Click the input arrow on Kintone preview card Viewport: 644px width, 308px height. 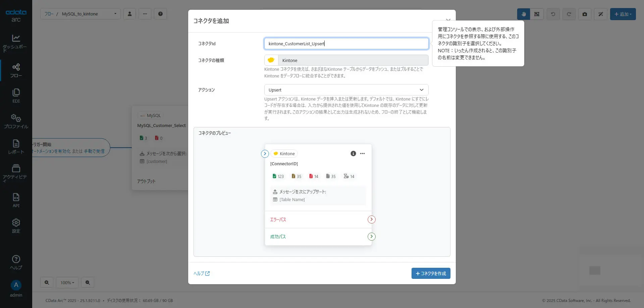point(265,153)
